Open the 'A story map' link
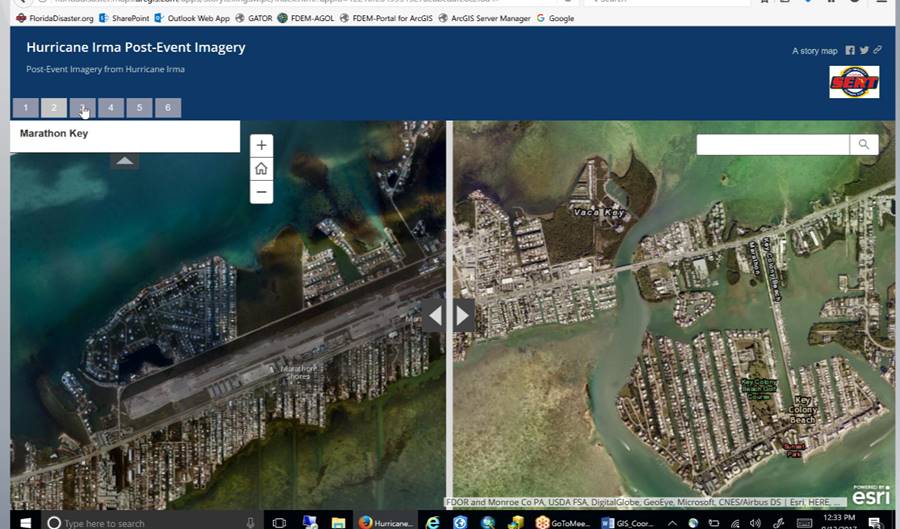Screen dimensions: 900x529 [814, 51]
